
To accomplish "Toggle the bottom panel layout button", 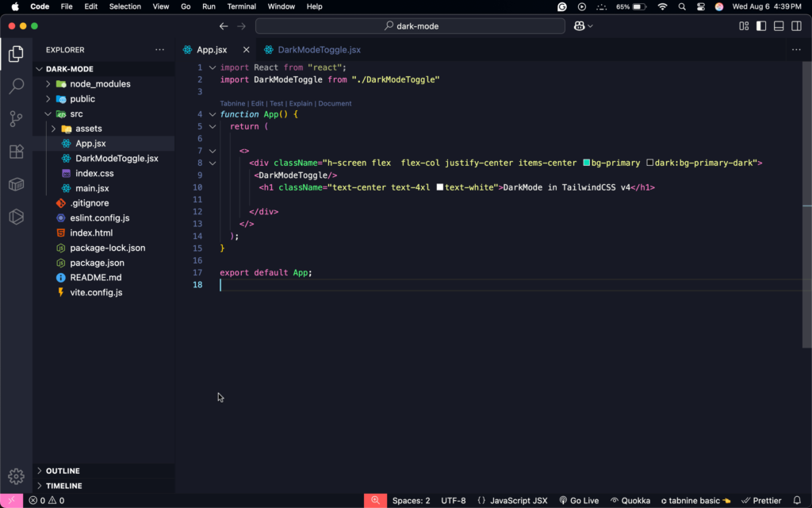I will pyautogui.click(x=779, y=26).
